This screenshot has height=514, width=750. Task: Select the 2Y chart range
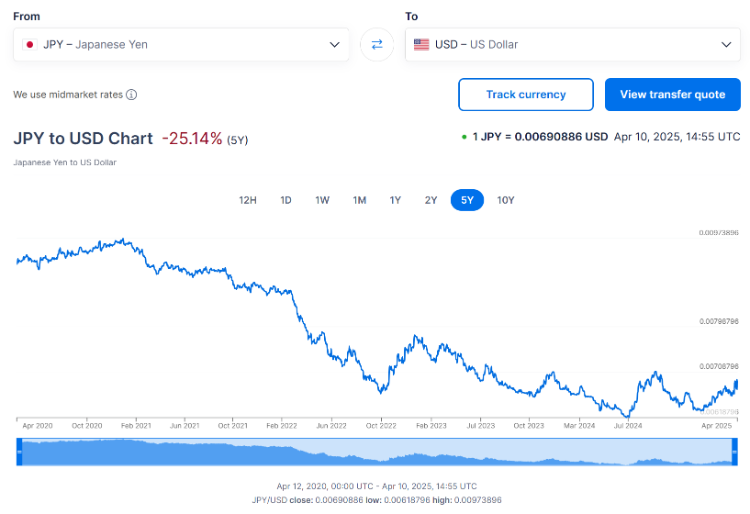click(431, 200)
